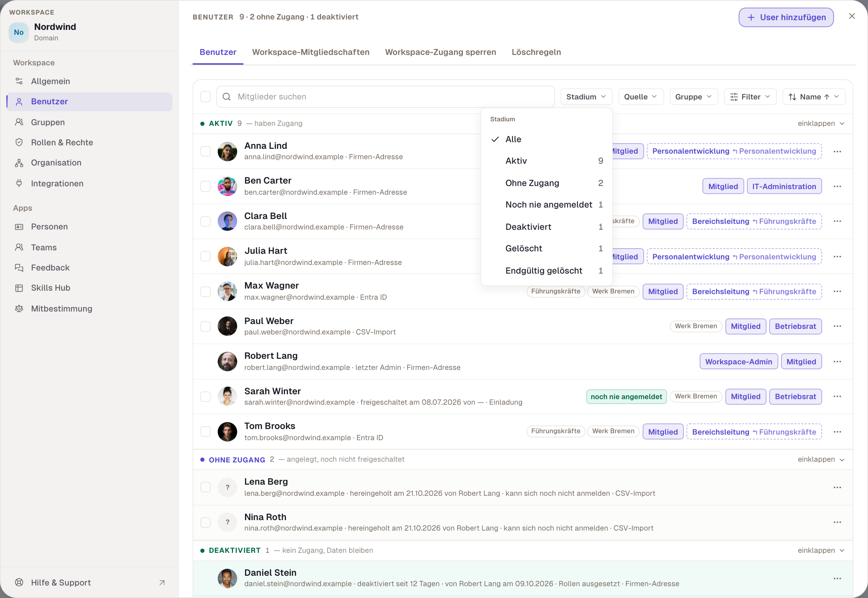
Task: Close the user management dialog
Action: click(x=852, y=16)
